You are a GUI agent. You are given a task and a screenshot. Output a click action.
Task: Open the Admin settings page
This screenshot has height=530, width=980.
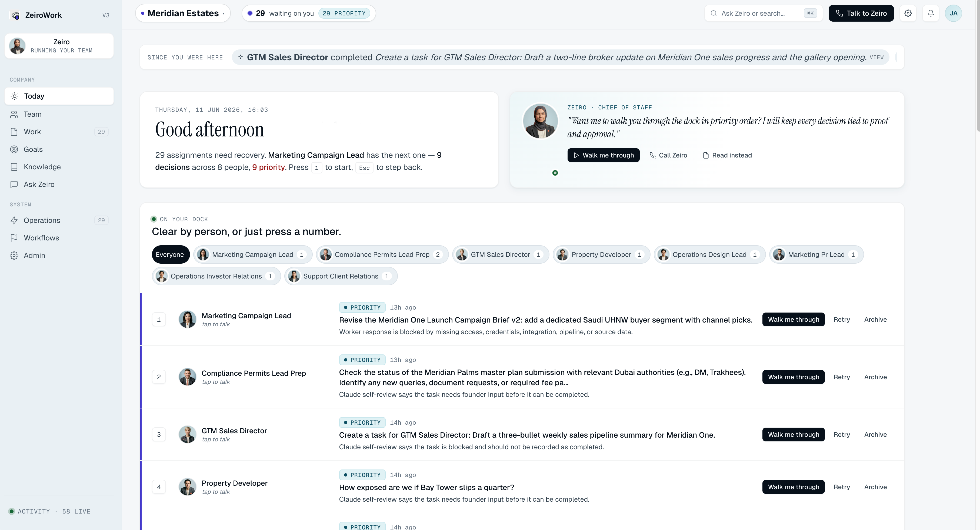(x=59, y=256)
